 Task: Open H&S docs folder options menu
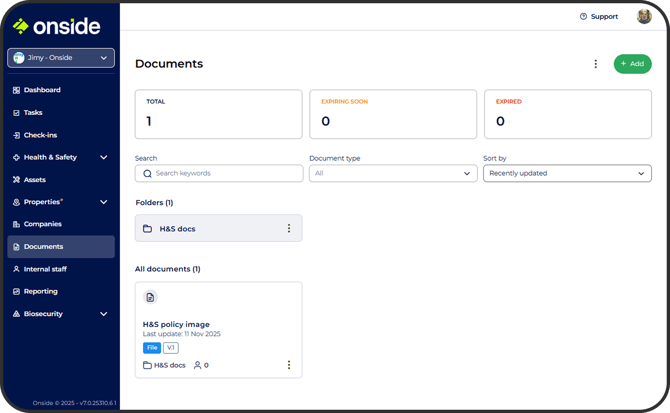click(x=289, y=228)
